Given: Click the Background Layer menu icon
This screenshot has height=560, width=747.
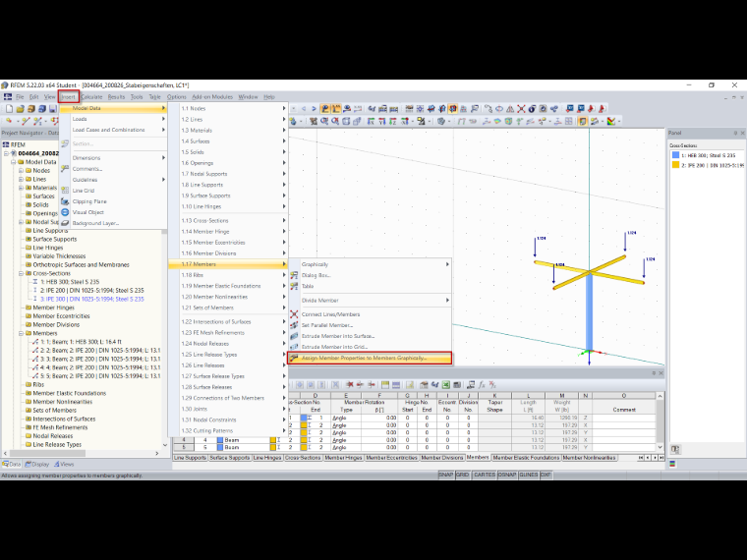Looking at the screenshot, I should click(65, 223).
